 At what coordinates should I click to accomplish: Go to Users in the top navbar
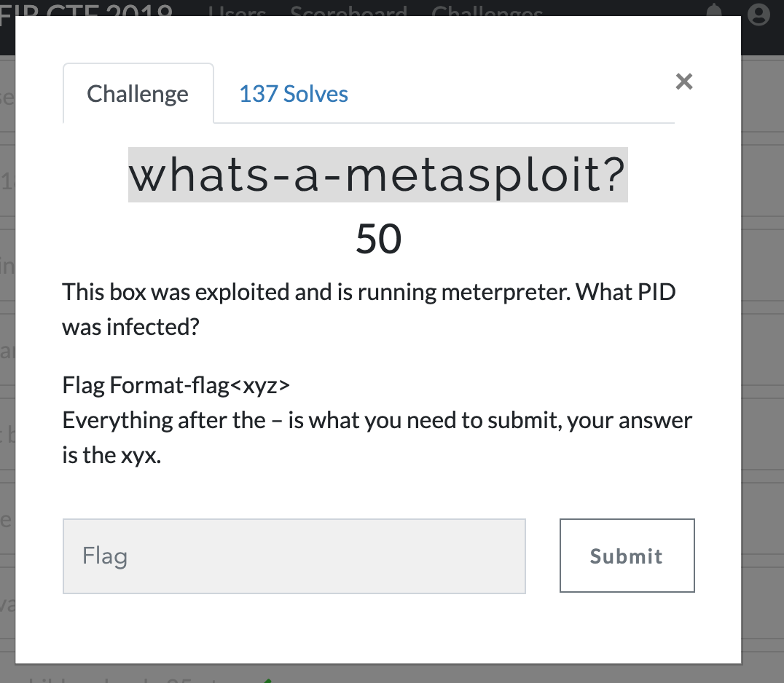tap(237, 11)
